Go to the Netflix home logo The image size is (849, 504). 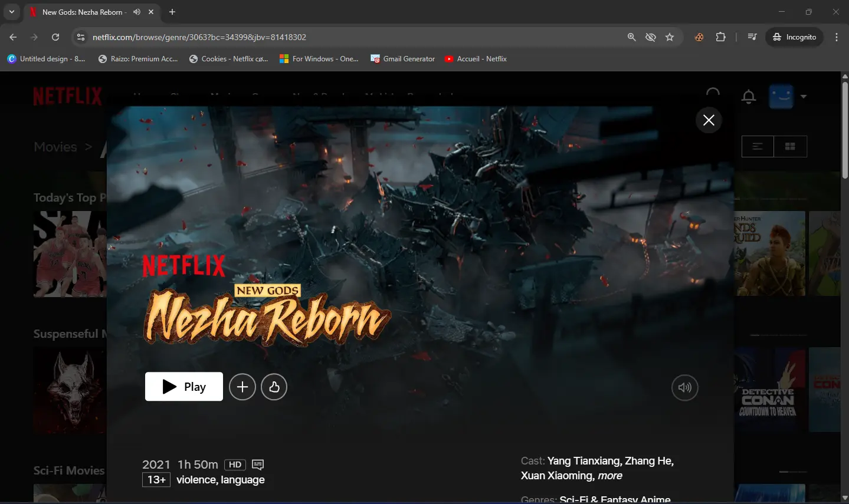pos(67,96)
